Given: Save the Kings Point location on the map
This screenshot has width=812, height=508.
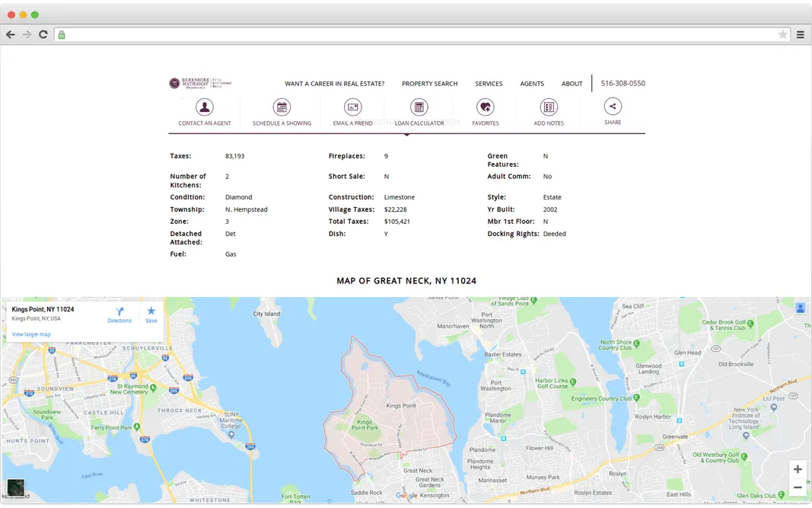Looking at the screenshot, I should [151, 313].
